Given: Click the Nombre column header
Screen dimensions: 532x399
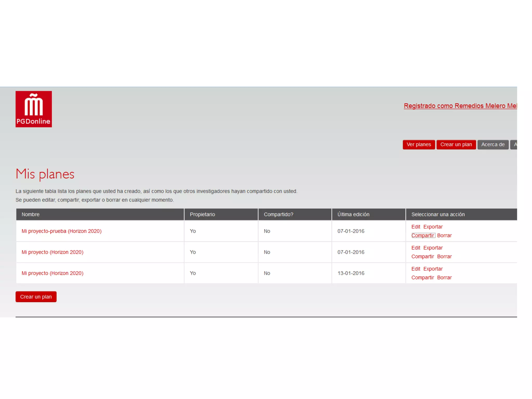Looking at the screenshot, I should point(31,214).
